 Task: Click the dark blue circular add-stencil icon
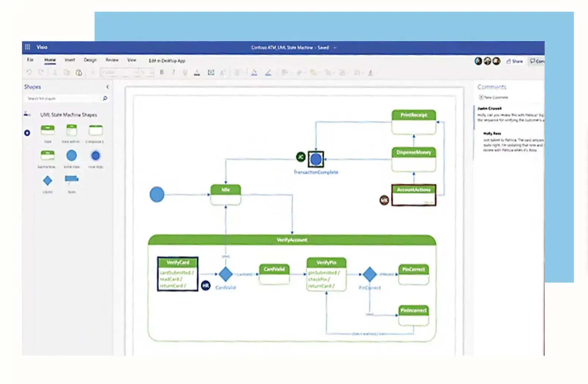(27, 133)
